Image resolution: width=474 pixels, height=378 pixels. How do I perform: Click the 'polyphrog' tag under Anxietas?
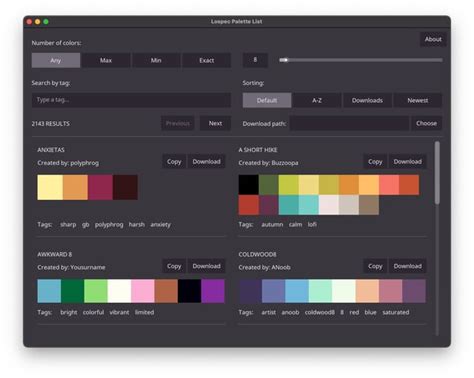(109, 225)
